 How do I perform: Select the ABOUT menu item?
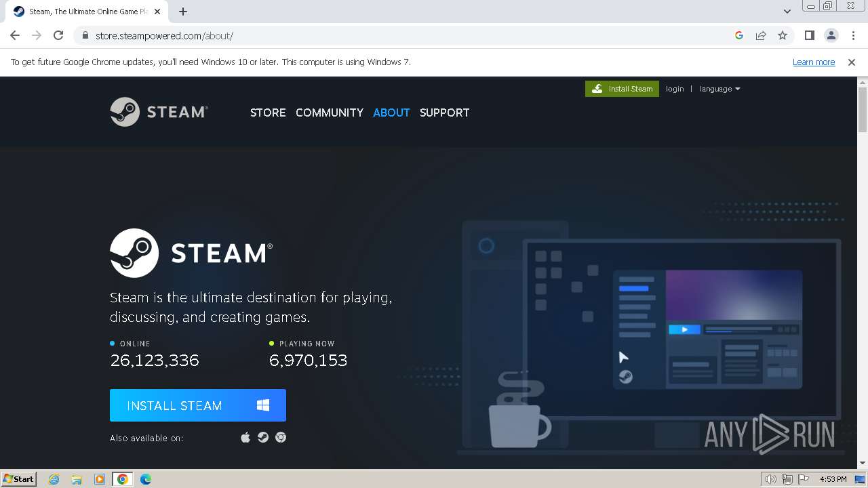coord(391,113)
